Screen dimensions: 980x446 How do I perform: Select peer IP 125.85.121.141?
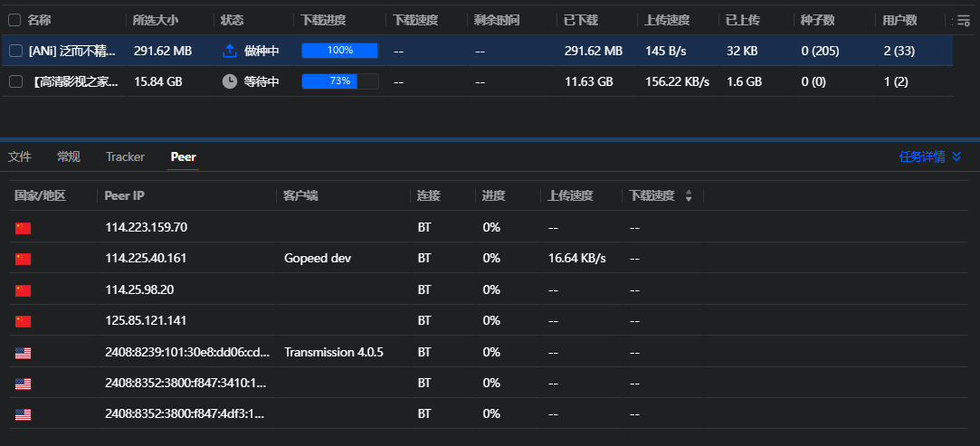146,320
